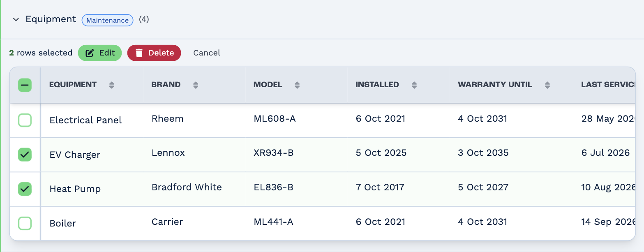644x252 pixels.
Task: Uncheck the EV Charger row checkbox
Action: tap(25, 155)
